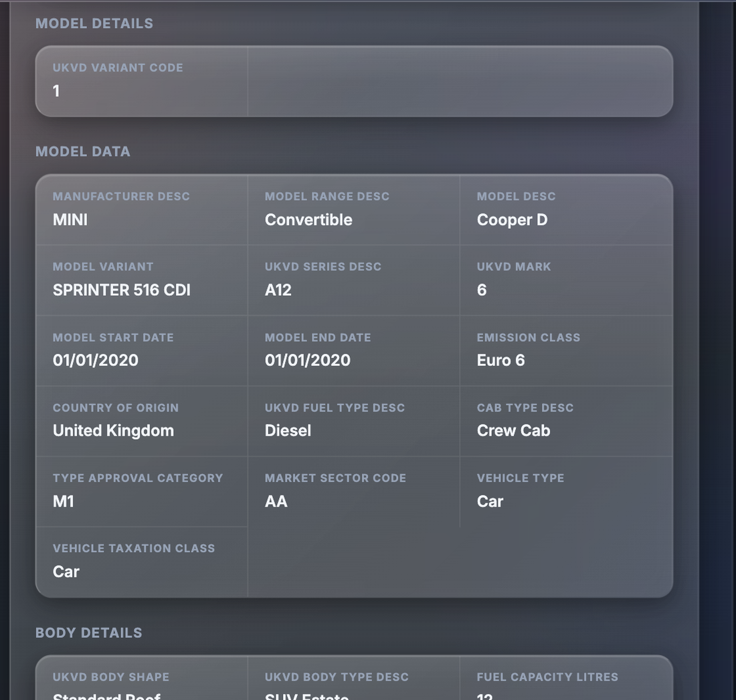Select the manufacturer value MINI
Image resolution: width=736 pixels, height=700 pixels.
click(x=70, y=220)
